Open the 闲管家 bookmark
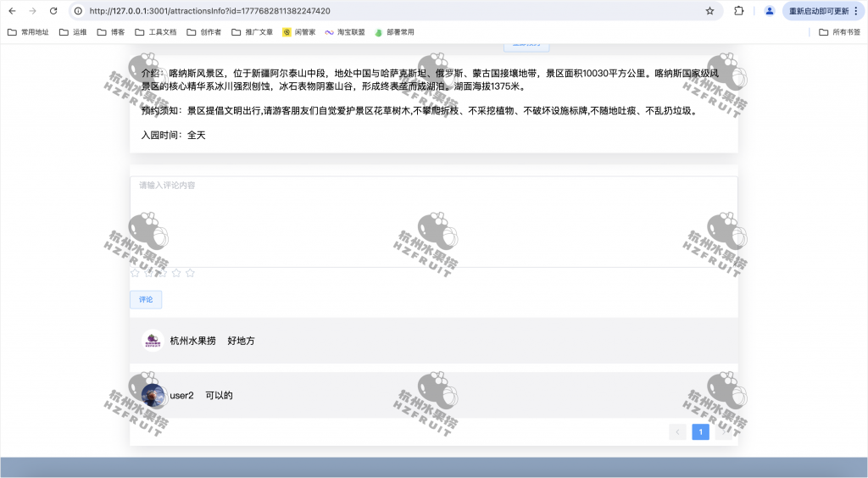The width and height of the screenshot is (868, 478). coord(299,32)
